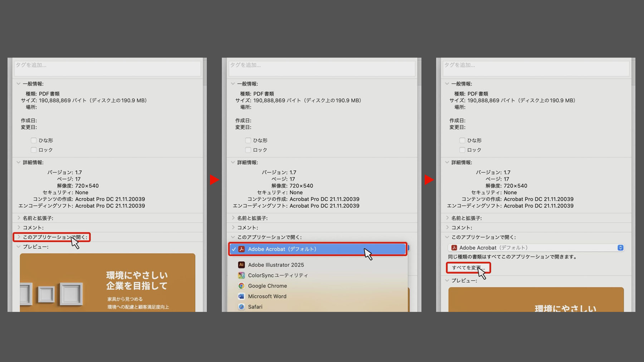Collapse プレビュー section in the right window
The image size is (644, 362).
[447, 280]
